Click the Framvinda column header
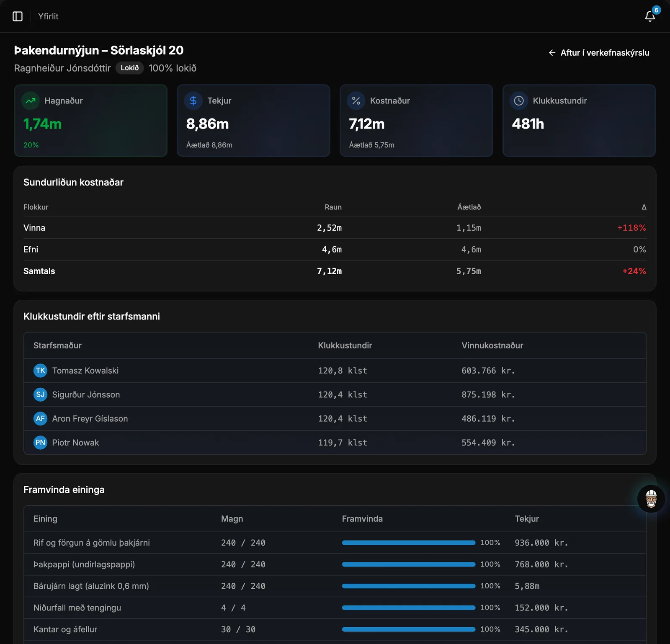 (362, 519)
